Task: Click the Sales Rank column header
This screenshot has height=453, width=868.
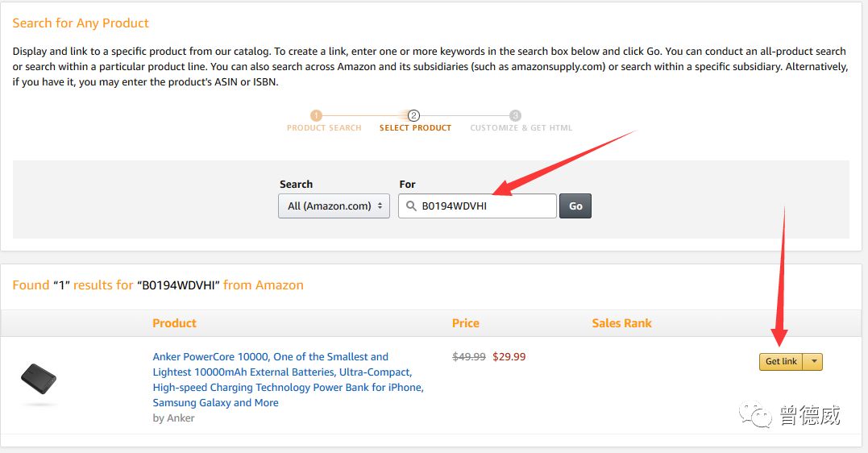Action: pos(621,323)
